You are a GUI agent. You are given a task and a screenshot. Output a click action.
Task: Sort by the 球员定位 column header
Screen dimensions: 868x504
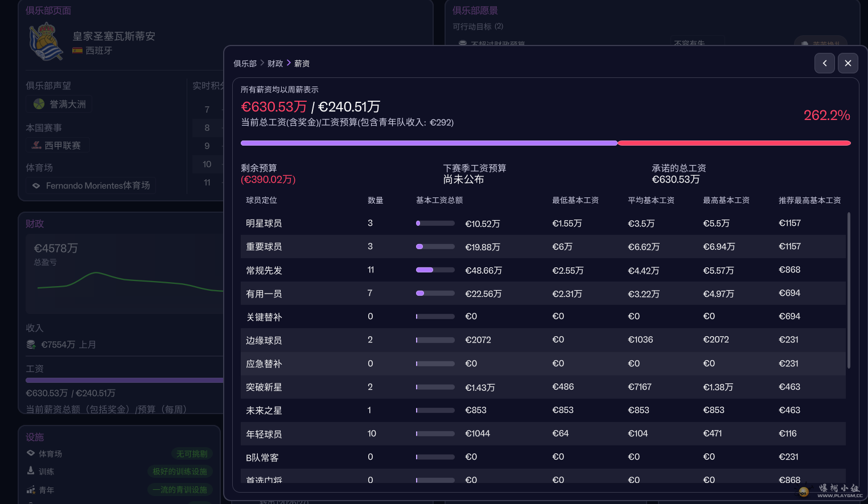(x=261, y=200)
